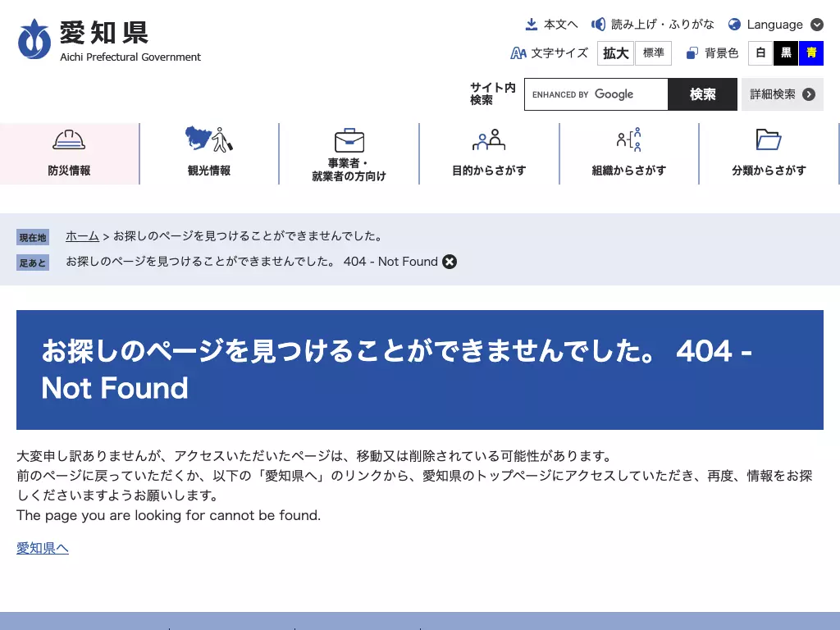Image resolution: width=840 pixels, height=630 pixels.
Task: Click the 足あと label badge
Action: click(x=33, y=262)
